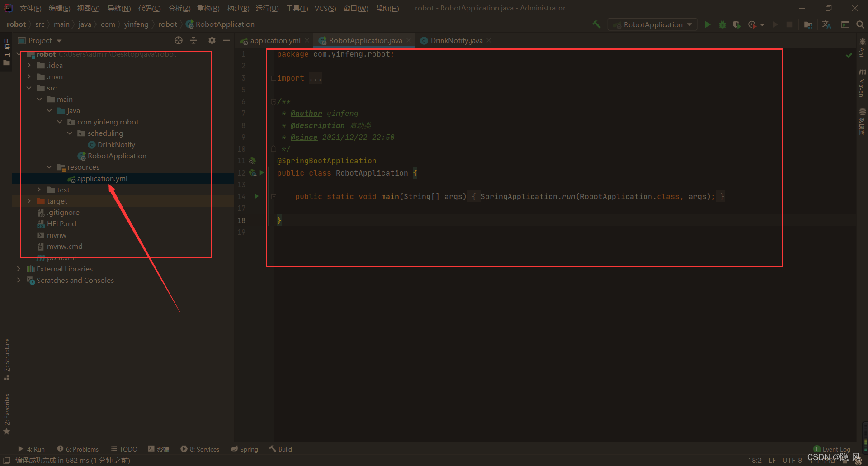This screenshot has height=466, width=868.
Task: Open the Problems tool window button
Action: [x=78, y=449]
